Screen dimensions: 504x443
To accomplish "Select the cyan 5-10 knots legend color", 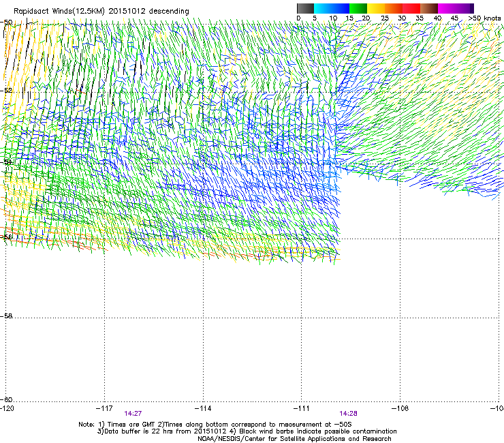I will click(323, 8).
